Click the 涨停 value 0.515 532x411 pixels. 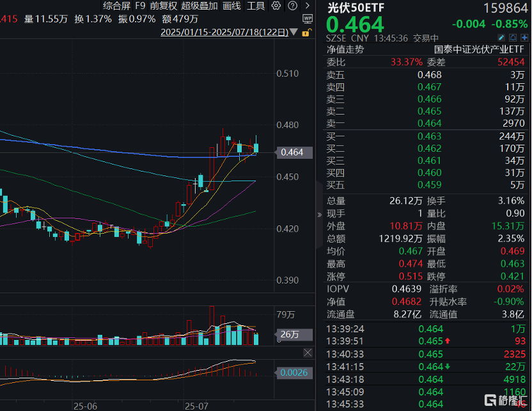pyautogui.click(x=411, y=277)
